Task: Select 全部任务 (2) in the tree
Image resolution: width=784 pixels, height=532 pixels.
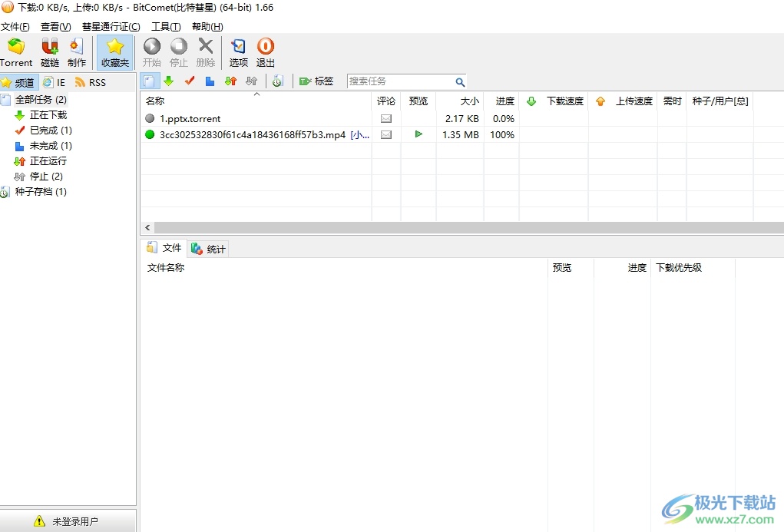Action: [x=41, y=100]
